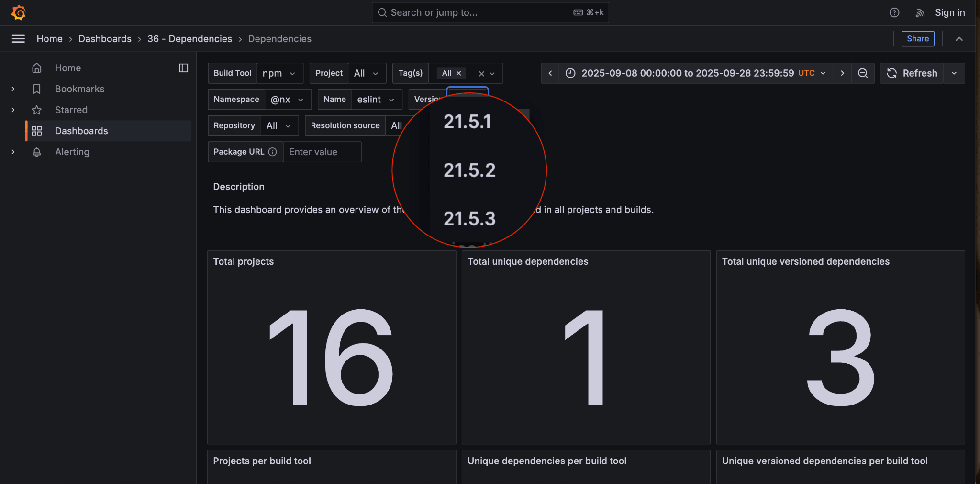This screenshot has height=484, width=980.
Task: Click the zoom out time range icon
Action: coord(863,73)
